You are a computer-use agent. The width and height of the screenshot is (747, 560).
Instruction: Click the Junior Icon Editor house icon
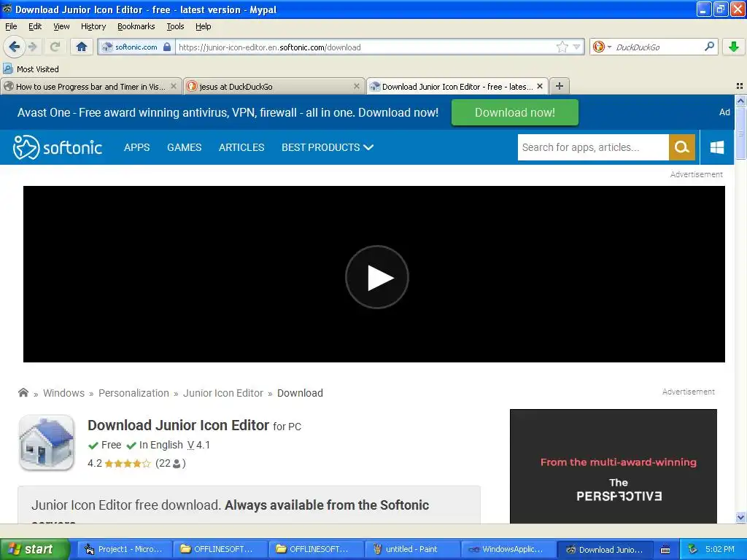(46, 443)
